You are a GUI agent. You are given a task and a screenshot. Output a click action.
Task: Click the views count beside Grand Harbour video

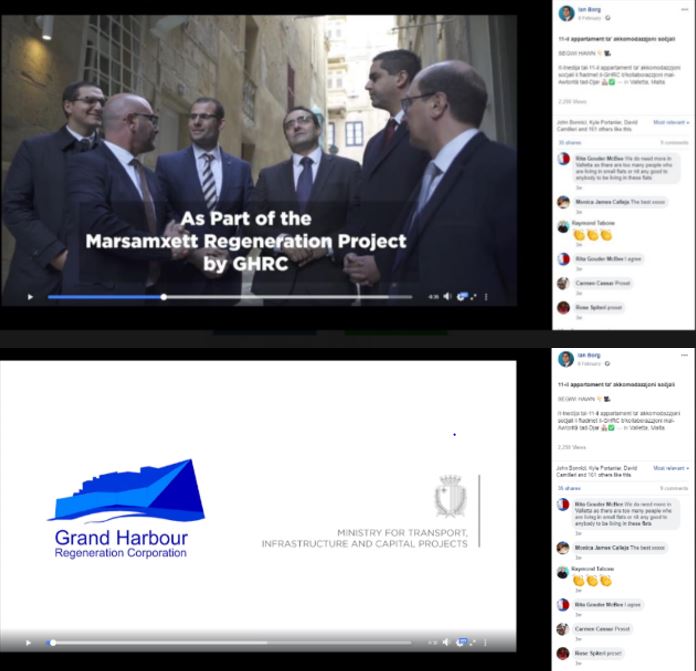572,447
